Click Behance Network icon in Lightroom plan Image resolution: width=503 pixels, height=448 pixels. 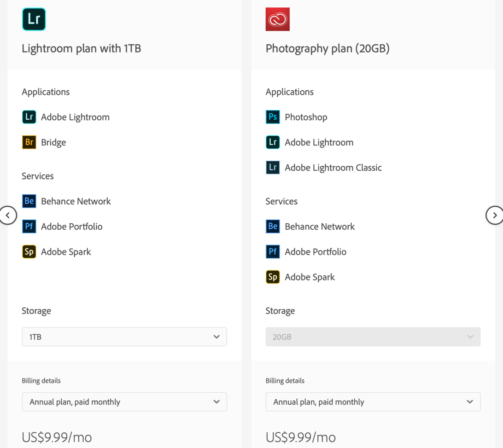29,201
